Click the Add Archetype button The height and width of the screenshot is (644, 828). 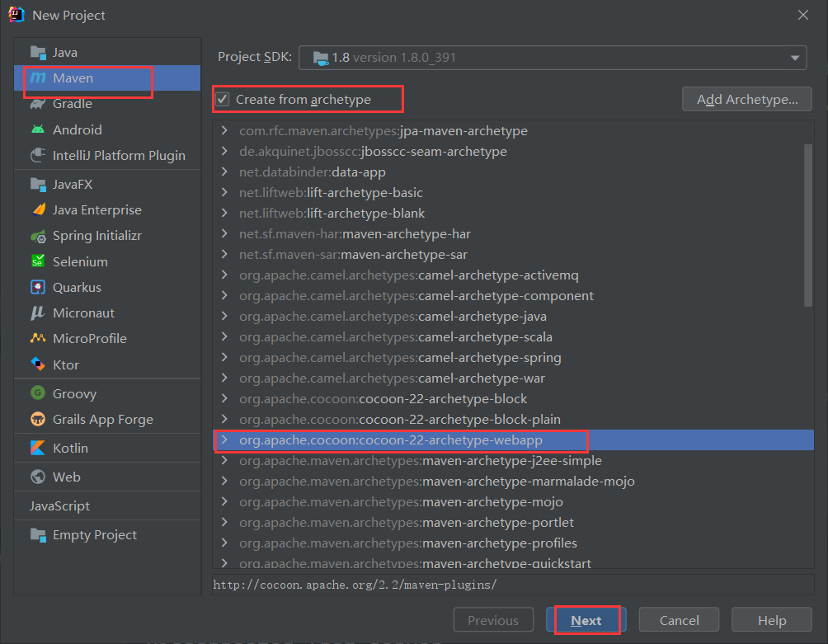746,100
